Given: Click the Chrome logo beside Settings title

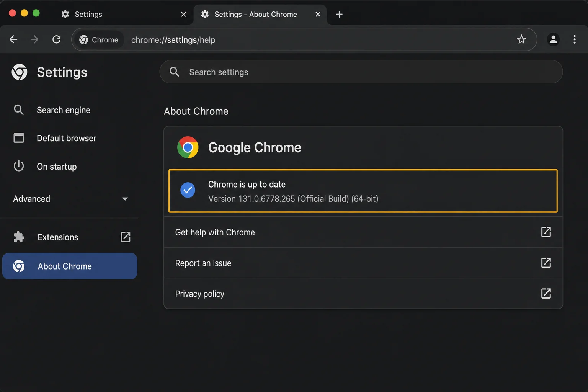Looking at the screenshot, I should 20,72.
